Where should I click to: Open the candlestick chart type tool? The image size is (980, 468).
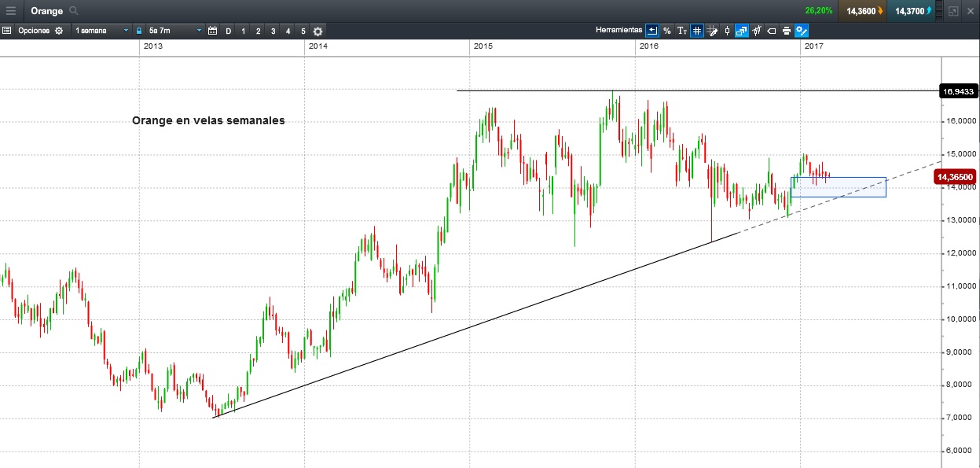(727, 31)
